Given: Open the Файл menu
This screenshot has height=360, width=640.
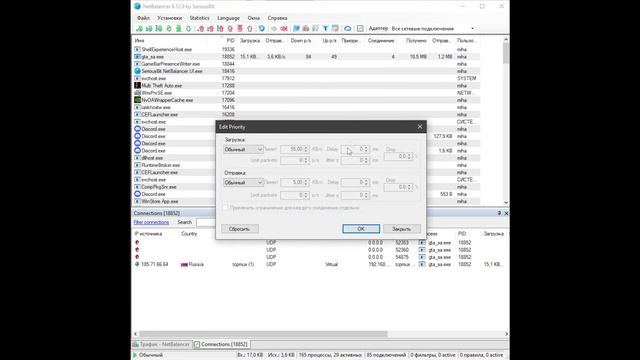Looking at the screenshot, I should tap(143, 18).
